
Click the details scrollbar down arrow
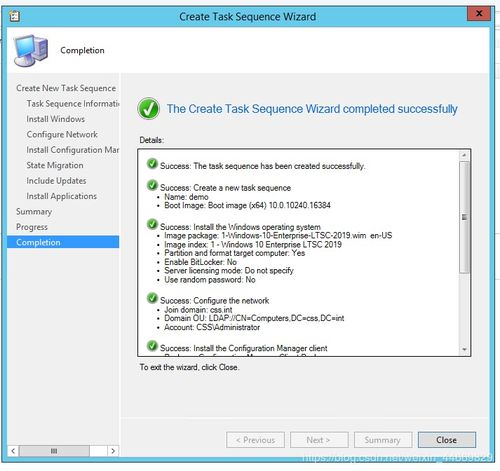coord(464,349)
